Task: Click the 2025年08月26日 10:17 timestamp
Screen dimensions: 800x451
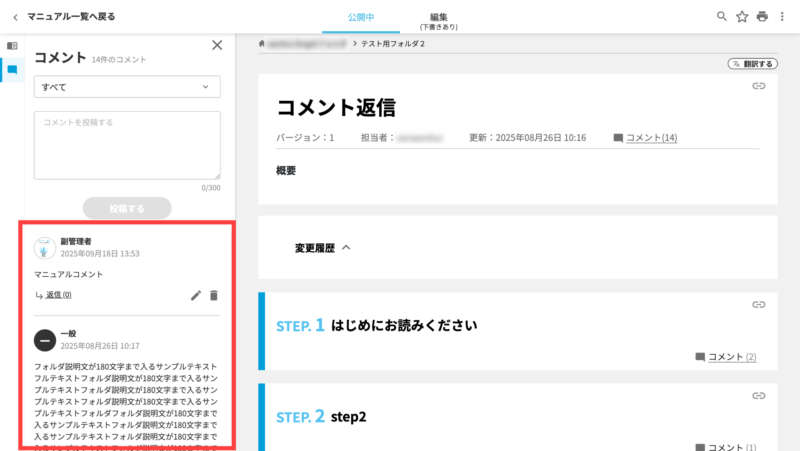Action: (100, 346)
